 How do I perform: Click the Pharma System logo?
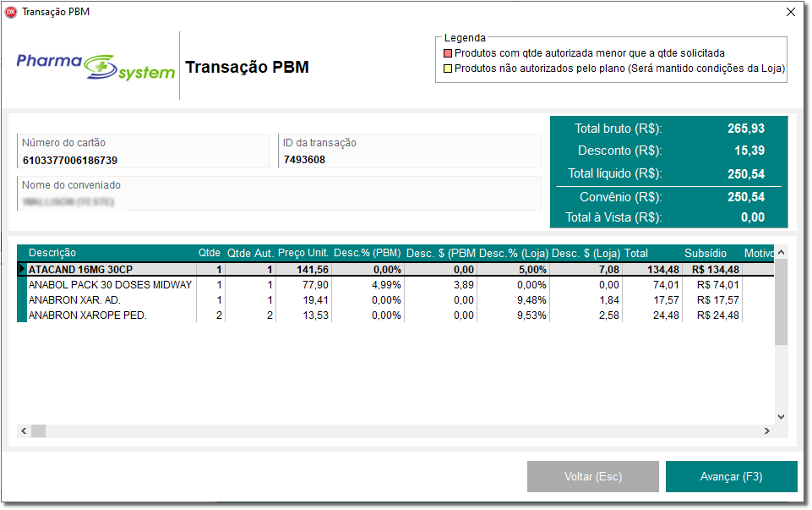95,67
